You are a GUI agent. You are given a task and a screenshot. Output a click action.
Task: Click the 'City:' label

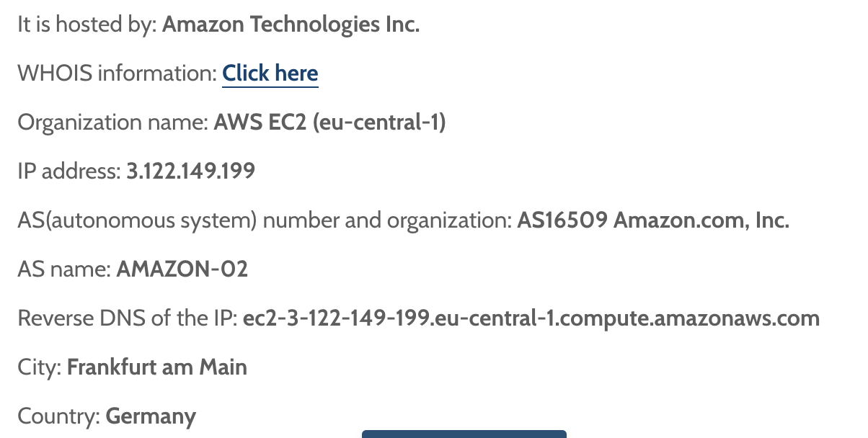click(40, 367)
